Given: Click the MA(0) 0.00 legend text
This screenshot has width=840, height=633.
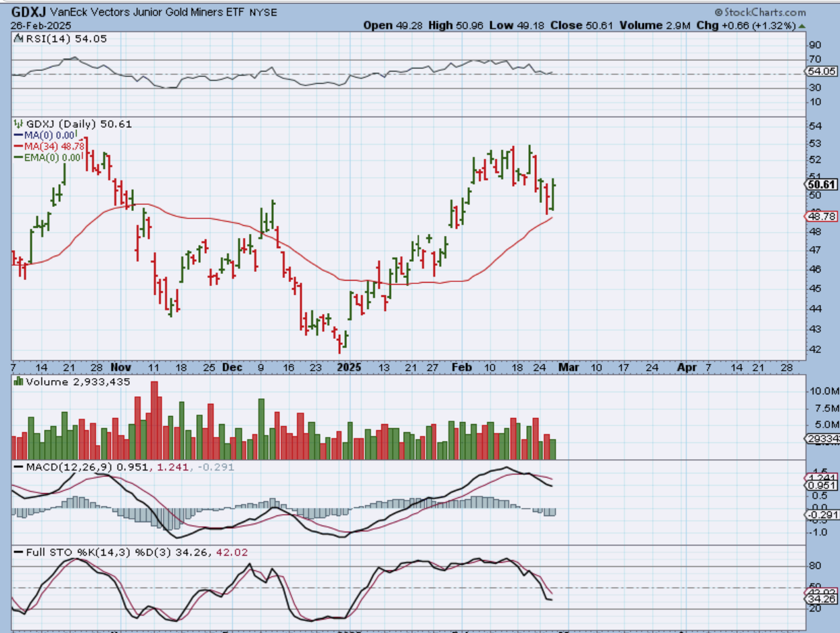Looking at the screenshot, I should 50,135.
